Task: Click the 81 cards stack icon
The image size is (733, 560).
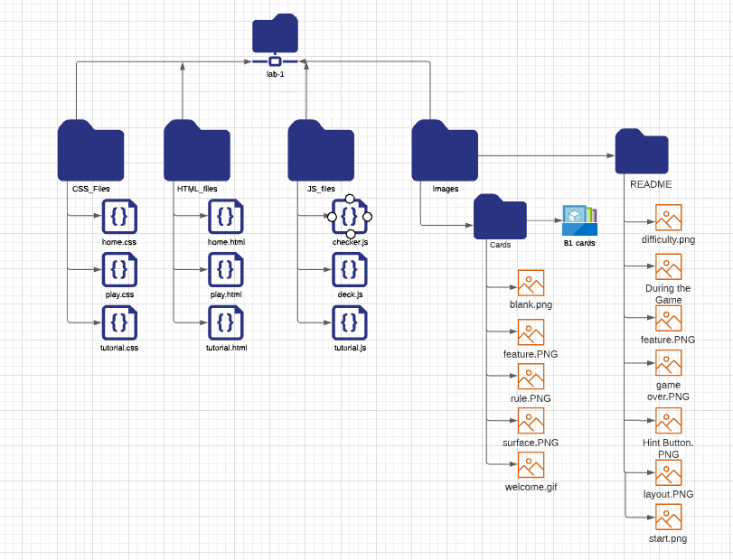Action: (x=579, y=220)
